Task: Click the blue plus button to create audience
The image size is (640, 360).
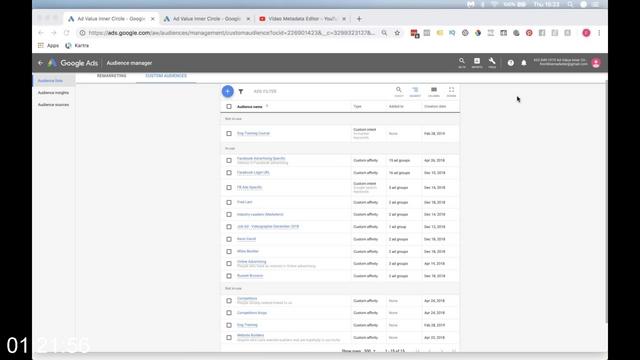Action: coord(228,91)
